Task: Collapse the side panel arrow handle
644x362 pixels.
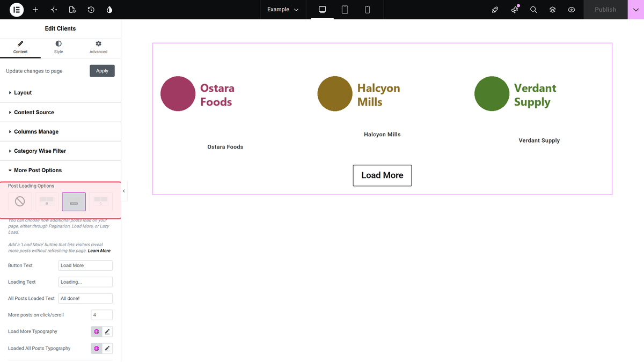Action: pyautogui.click(x=124, y=191)
